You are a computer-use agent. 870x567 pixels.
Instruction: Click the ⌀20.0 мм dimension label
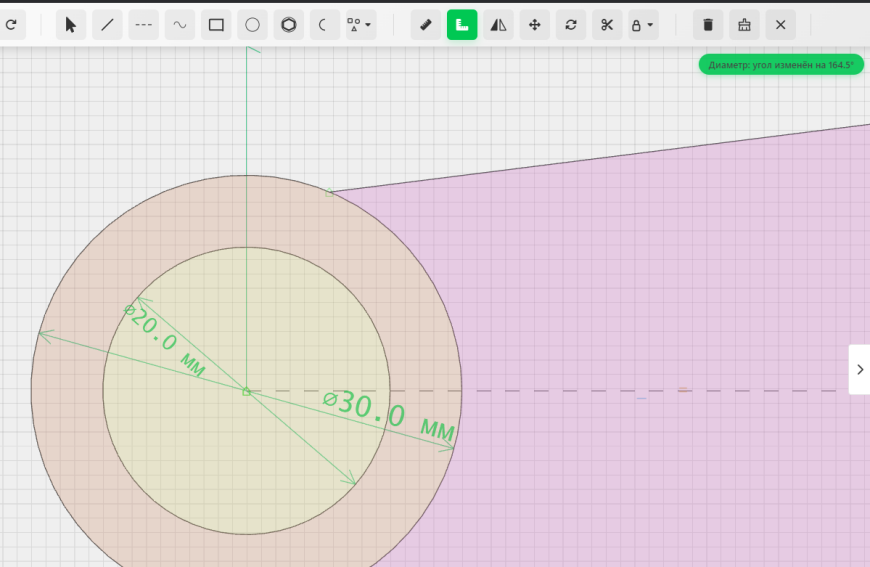[x=164, y=340]
